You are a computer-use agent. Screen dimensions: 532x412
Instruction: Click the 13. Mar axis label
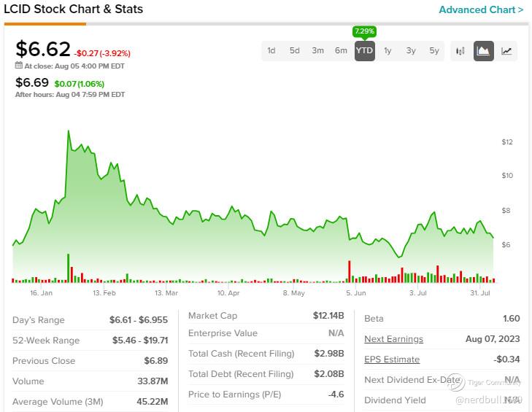(166, 292)
